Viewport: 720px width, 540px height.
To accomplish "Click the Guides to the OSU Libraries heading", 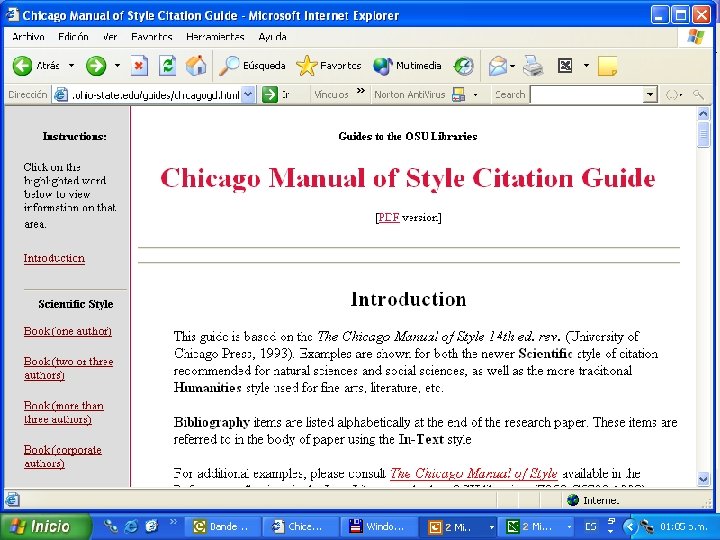I will pyautogui.click(x=407, y=136).
